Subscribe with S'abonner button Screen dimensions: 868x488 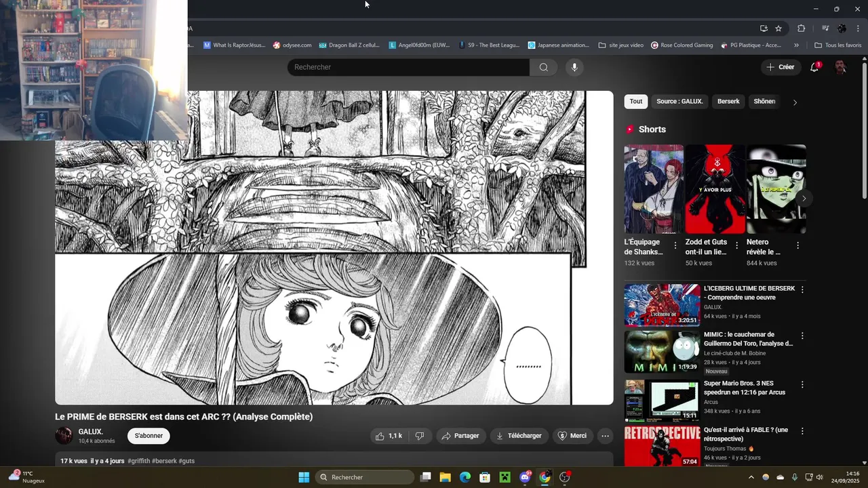pos(149,436)
